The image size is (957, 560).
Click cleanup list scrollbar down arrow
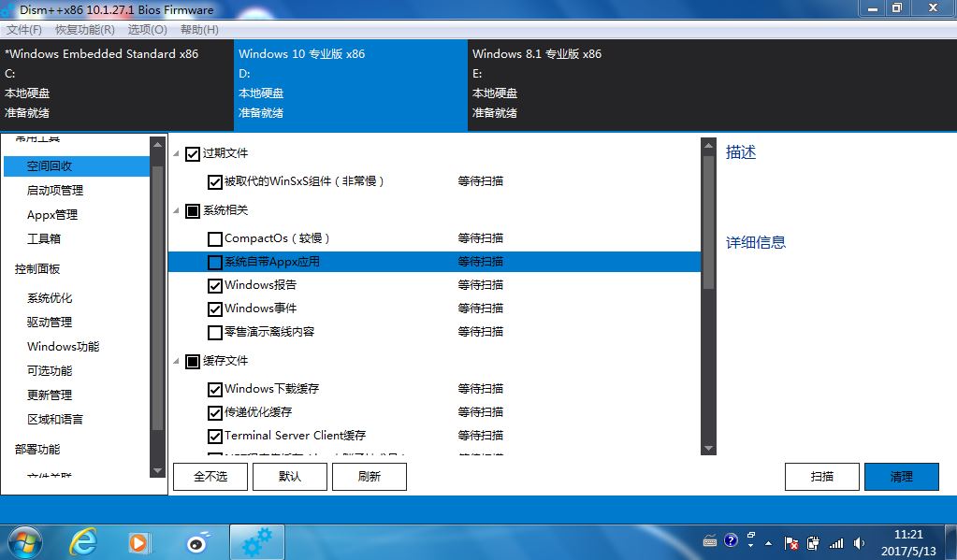pyautogui.click(x=708, y=449)
